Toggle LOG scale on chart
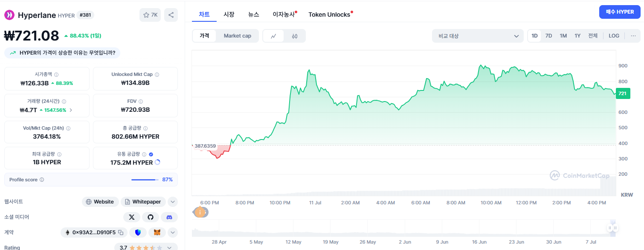The width and height of the screenshot is (644, 250). 614,36
